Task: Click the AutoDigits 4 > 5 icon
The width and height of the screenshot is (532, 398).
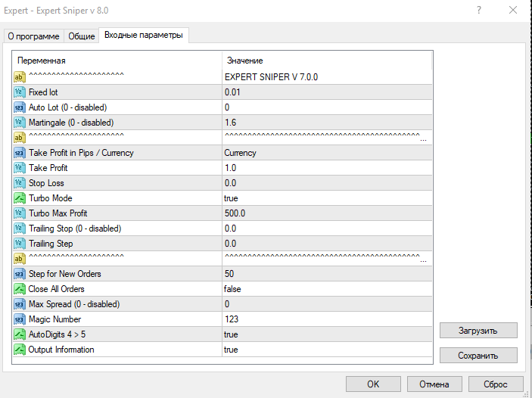Action: [x=20, y=334]
